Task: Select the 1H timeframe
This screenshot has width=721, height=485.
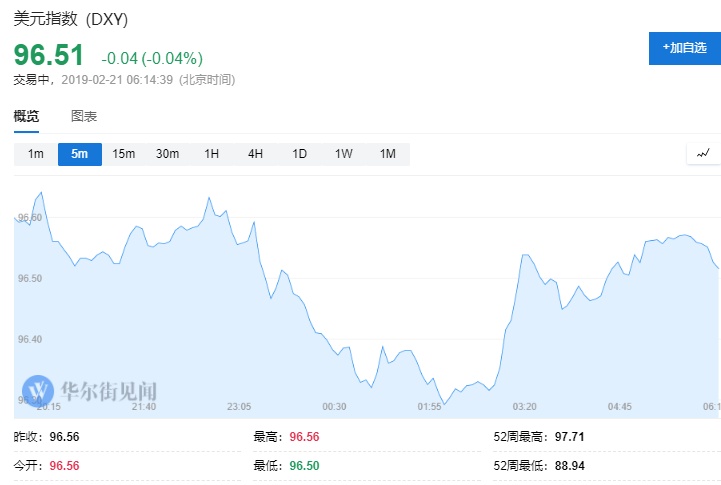Action: coord(211,154)
